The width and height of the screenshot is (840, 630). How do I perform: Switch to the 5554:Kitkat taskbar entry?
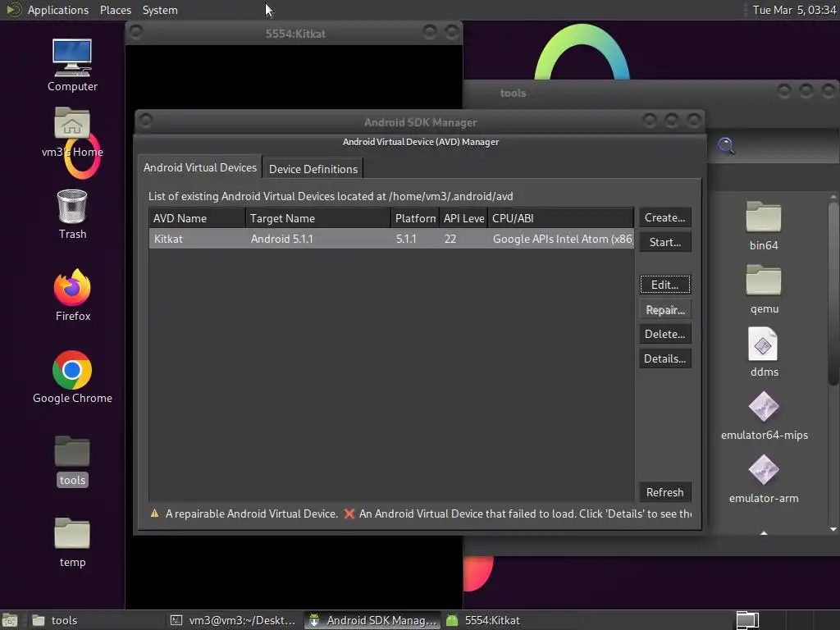click(x=512, y=620)
